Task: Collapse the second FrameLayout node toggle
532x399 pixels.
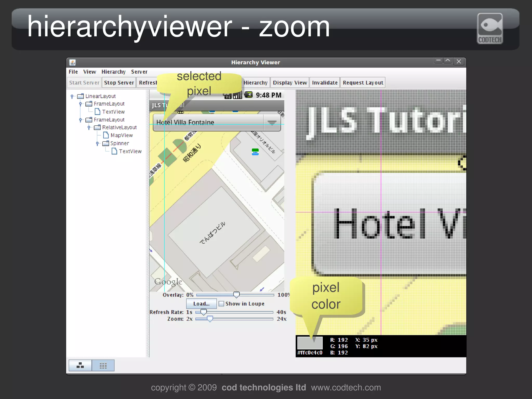Action: click(81, 120)
